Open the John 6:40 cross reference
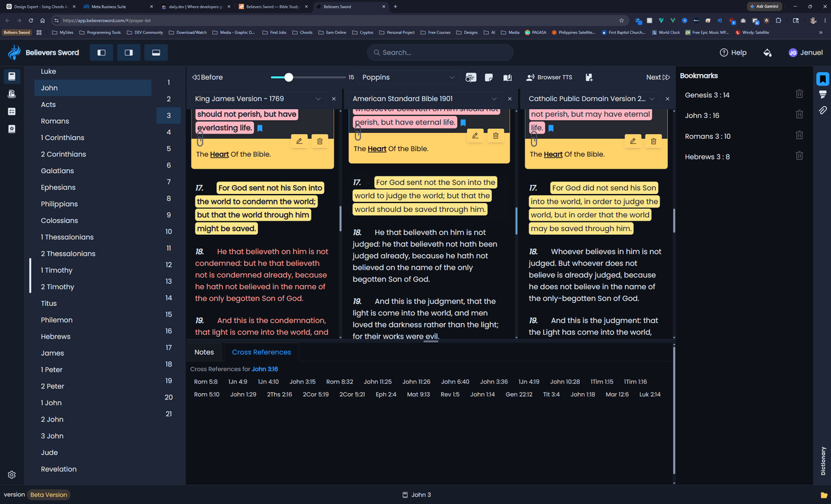 (x=455, y=382)
